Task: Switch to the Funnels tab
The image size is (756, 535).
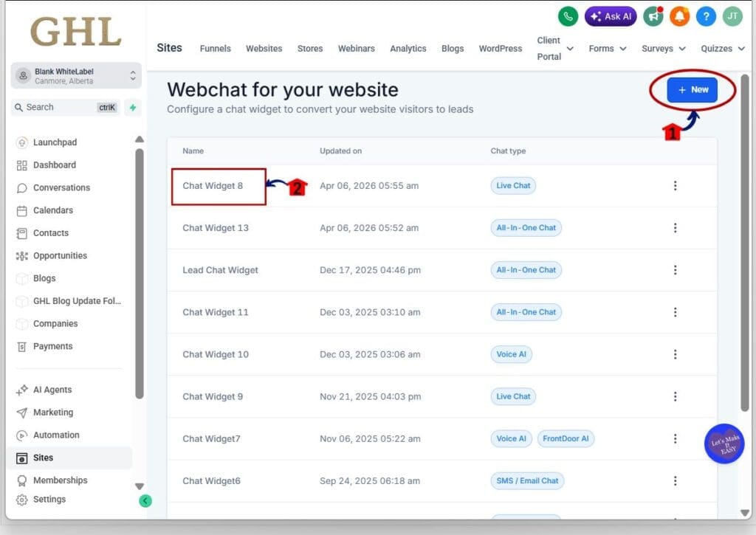Action: [x=215, y=48]
